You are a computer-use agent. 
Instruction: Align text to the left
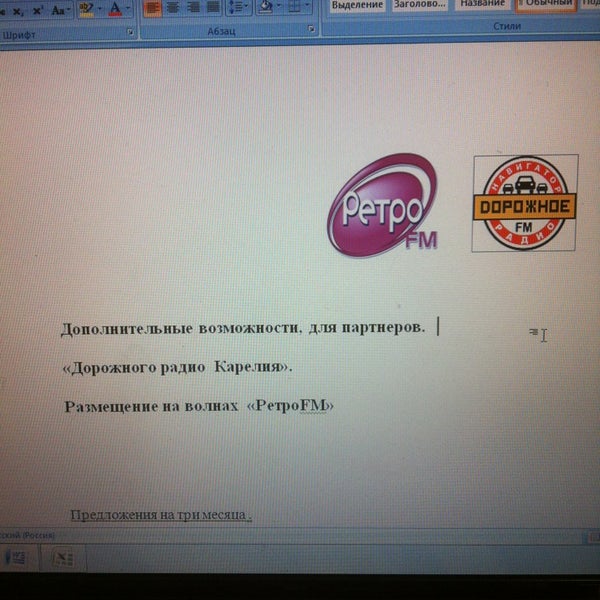152,8
